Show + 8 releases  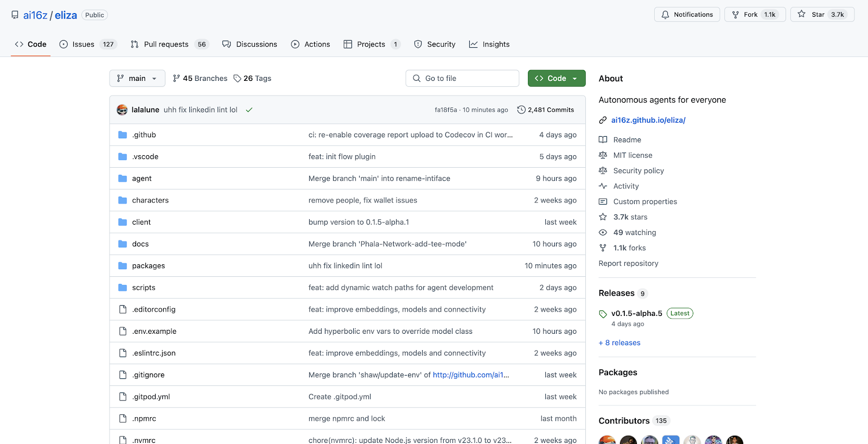click(x=620, y=342)
